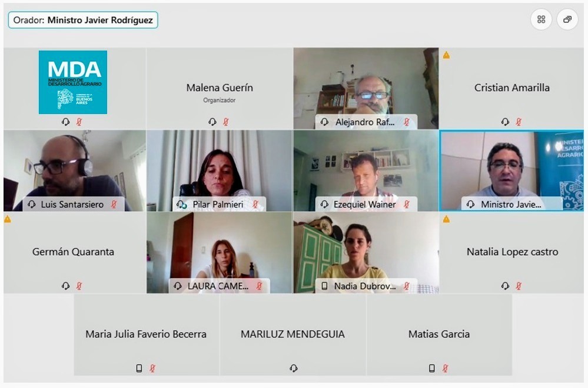Click Nadia Dubrov's phone device icon
Screen dimensions: 588x388
[325, 286]
